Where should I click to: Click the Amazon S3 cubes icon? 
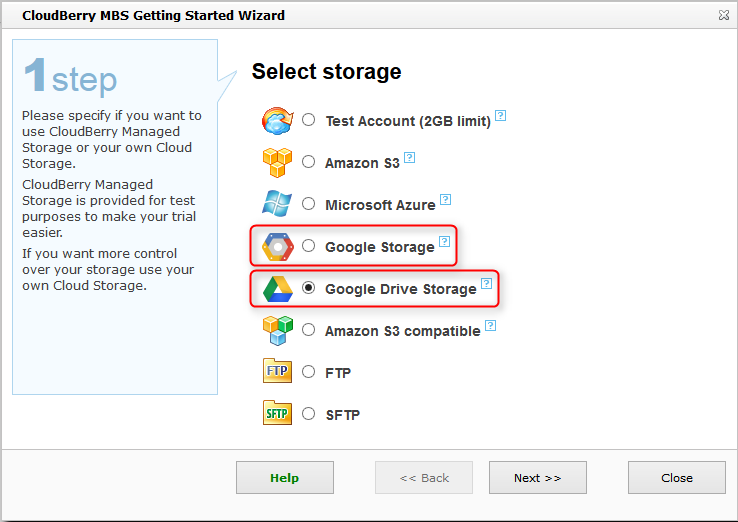[276, 162]
